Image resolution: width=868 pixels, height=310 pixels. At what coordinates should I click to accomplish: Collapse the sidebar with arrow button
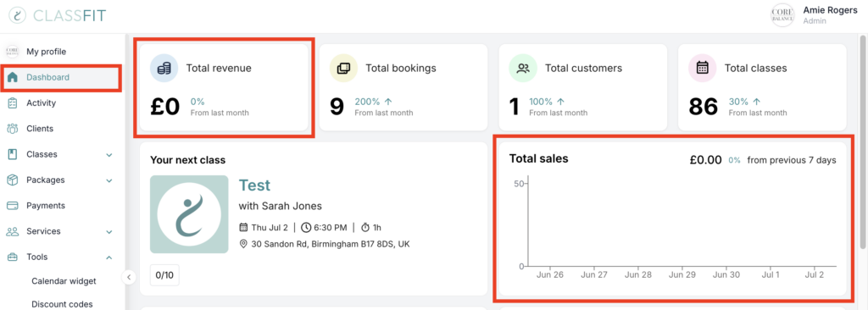coord(129,277)
